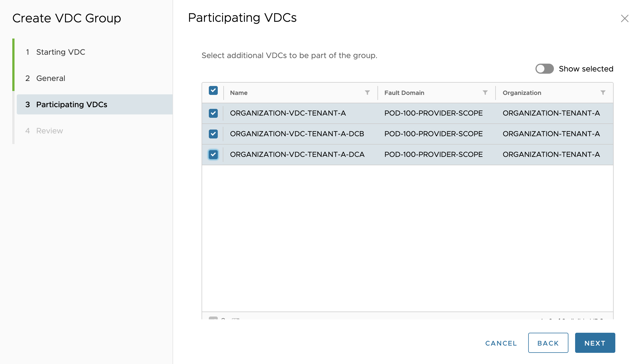Sort by the Organization column header
The width and height of the screenshot is (641, 364).
pos(522,93)
